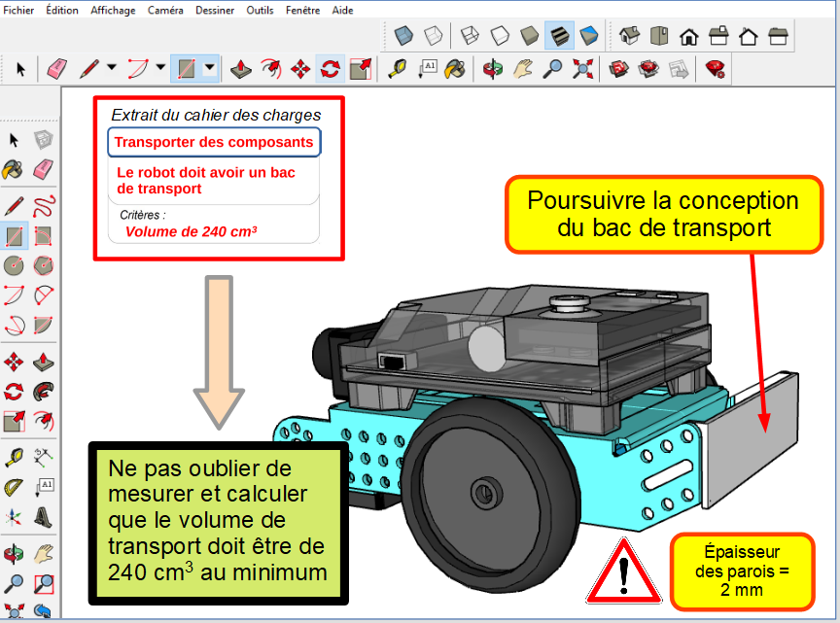Open the Caméra menu

(x=164, y=10)
